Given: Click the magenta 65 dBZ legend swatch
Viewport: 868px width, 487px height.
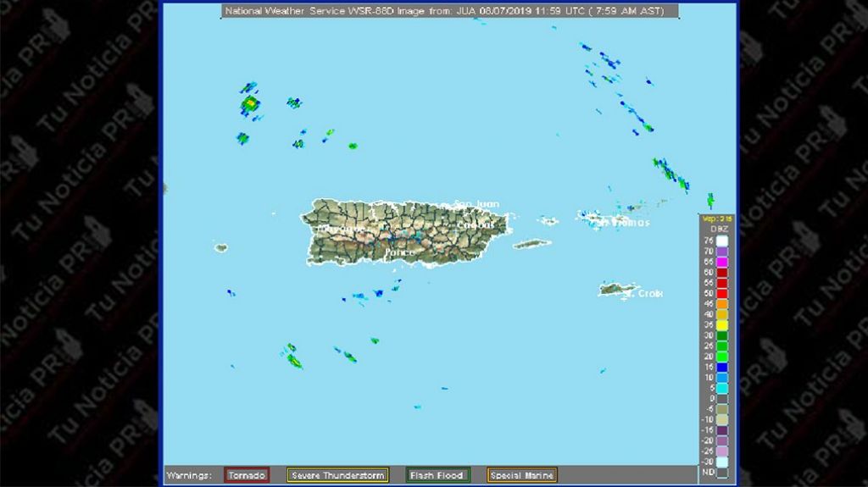Looking at the screenshot, I should pyautogui.click(x=722, y=262).
